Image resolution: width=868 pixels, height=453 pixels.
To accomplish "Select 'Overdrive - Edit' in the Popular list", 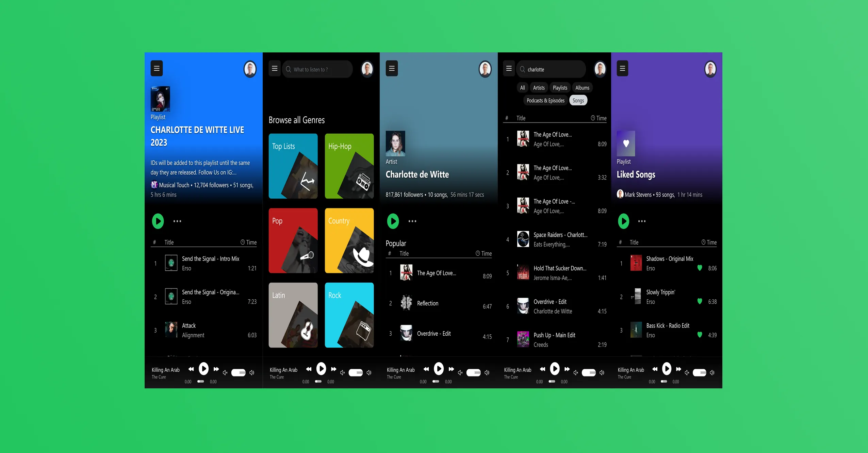I will pyautogui.click(x=439, y=334).
